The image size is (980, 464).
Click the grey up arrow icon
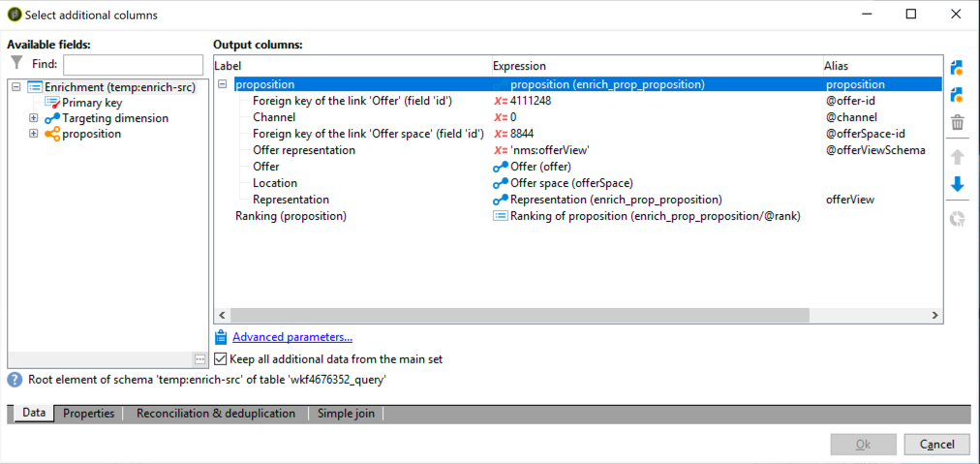(x=957, y=156)
